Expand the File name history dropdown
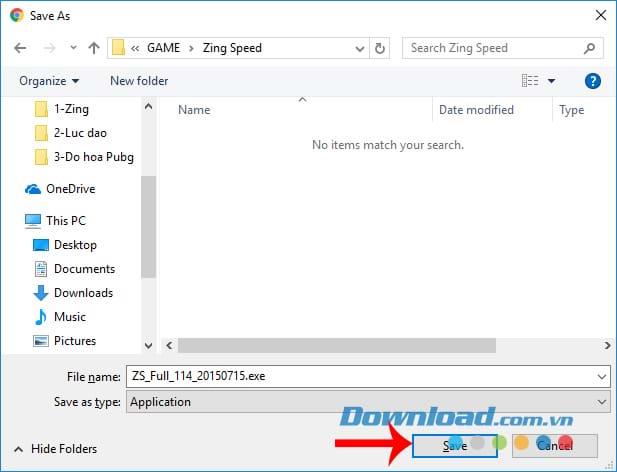This screenshot has height=472, width=617. 601,377
